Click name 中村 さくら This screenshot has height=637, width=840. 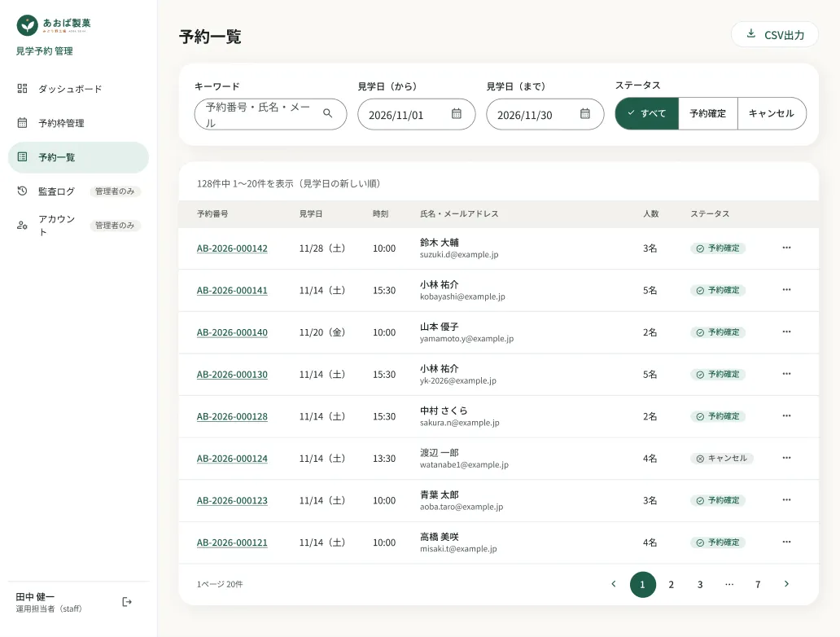click(x=444, y=411)
